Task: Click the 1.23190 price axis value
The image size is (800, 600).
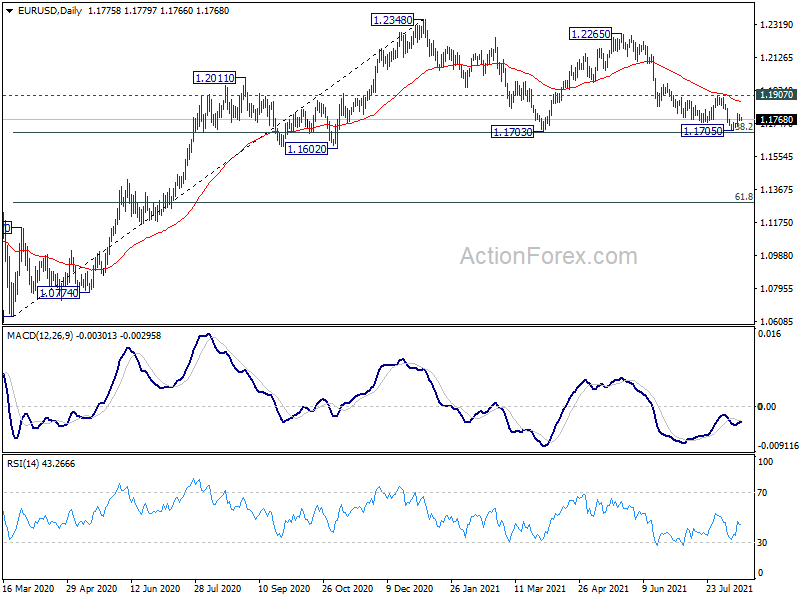Action: [x=777, y=24]
